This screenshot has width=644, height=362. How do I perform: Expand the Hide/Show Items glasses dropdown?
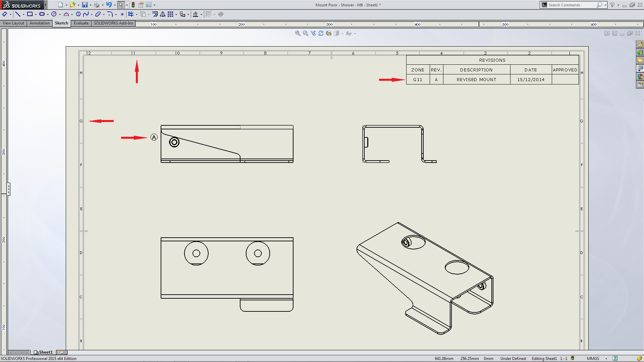point(355,34)
